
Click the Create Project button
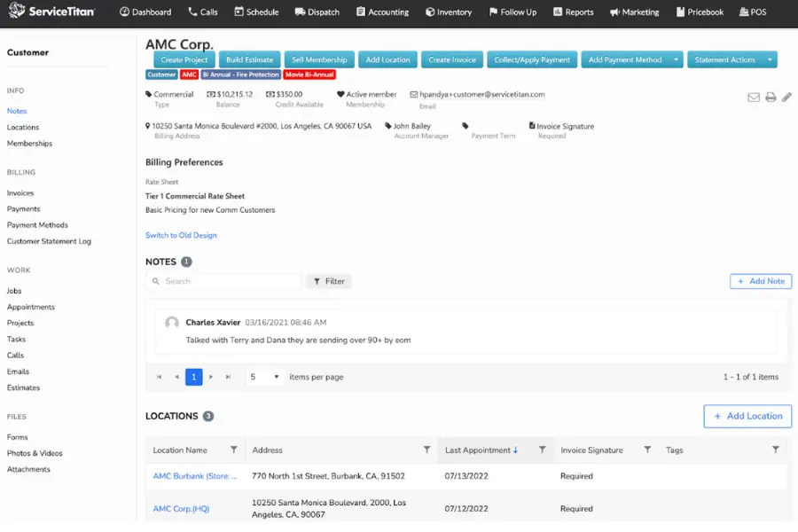point(184,59)
